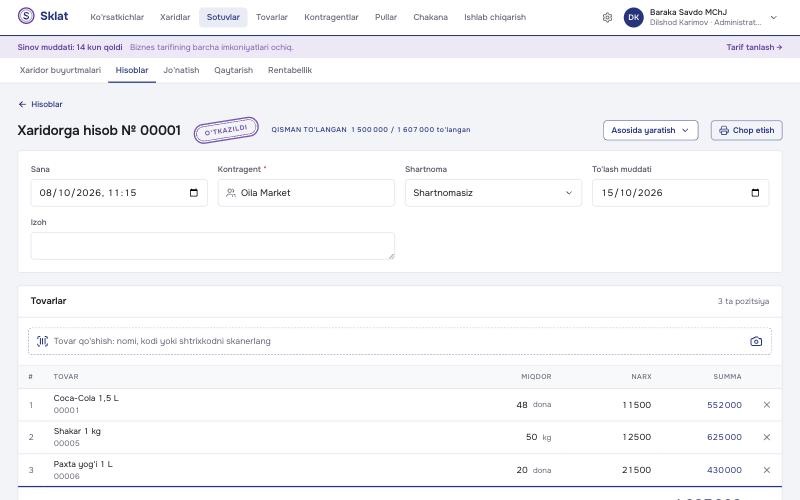800x500 pixels.
Task: Expand the company account dropdown chevron
Action: (773, 17)
